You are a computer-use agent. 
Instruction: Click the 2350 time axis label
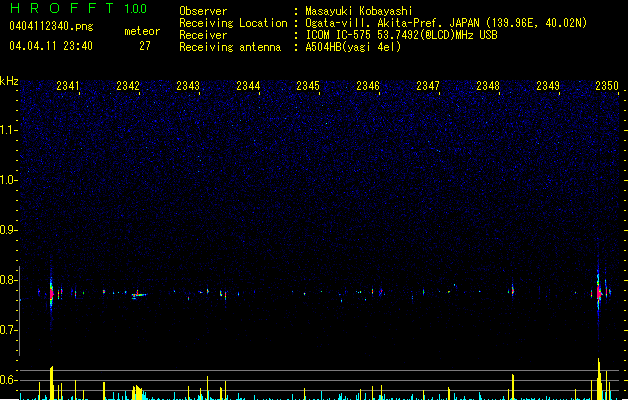click(x=607, y=86)
